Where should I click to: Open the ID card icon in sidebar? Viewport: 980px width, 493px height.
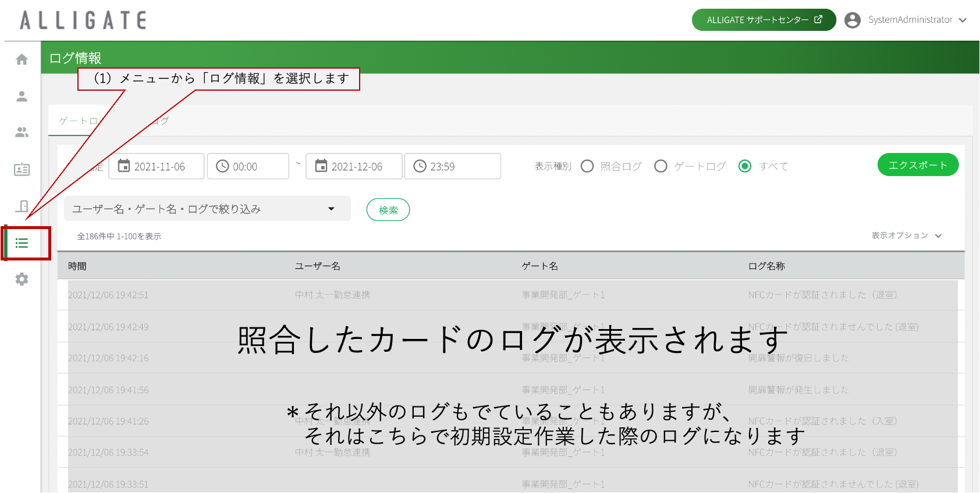tap(22, 170)
